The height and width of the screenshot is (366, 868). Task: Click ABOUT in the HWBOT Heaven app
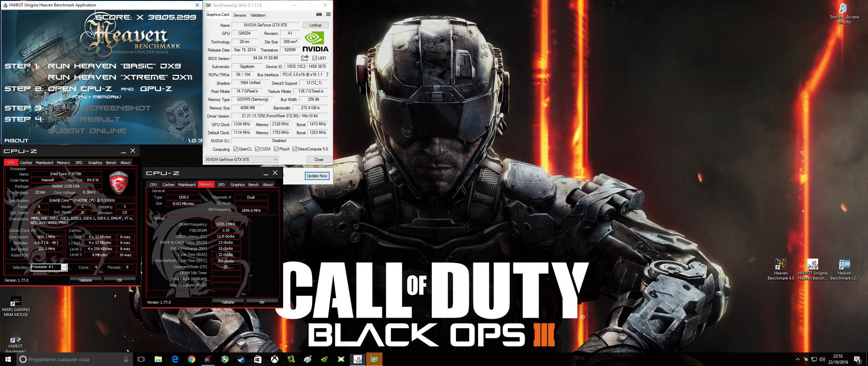pyautogui.click(x=16, y=141)
